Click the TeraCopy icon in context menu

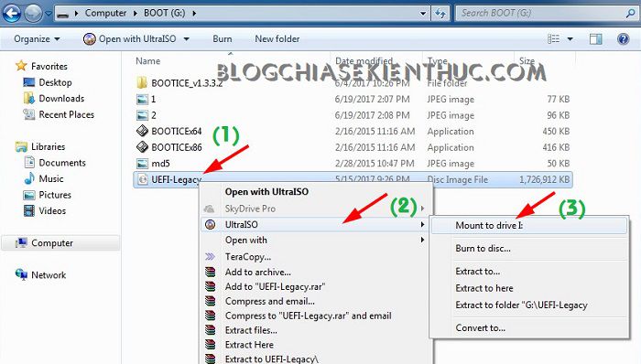(210, 257)
